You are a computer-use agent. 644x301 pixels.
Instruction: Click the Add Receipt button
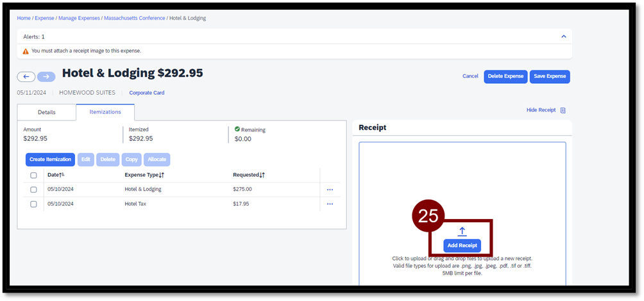tap(462, 245)
